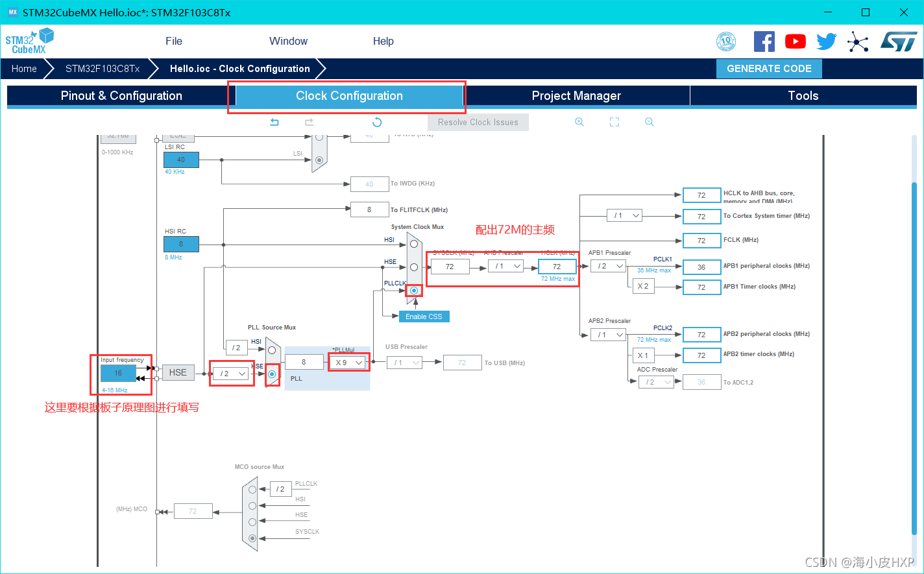
Task: Click the 10-year anniversary badge icon
Action: coord(726,42)
